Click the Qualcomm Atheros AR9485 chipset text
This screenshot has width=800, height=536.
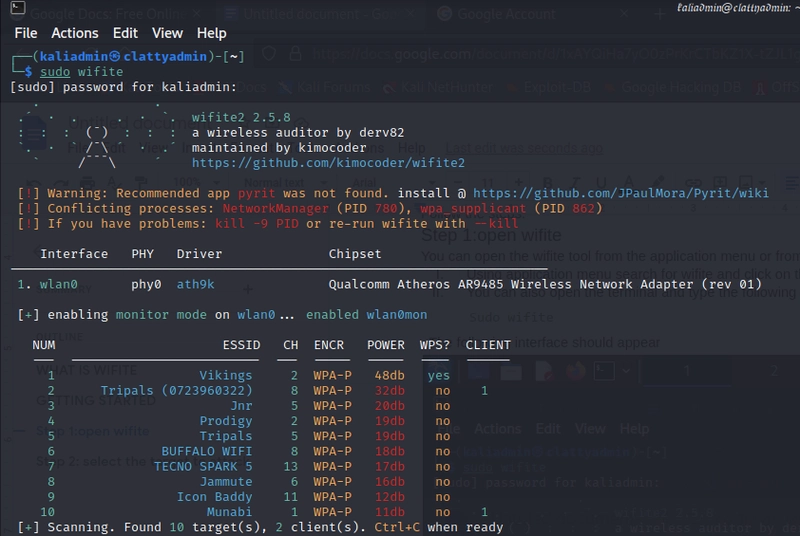[x=545, y=285]
